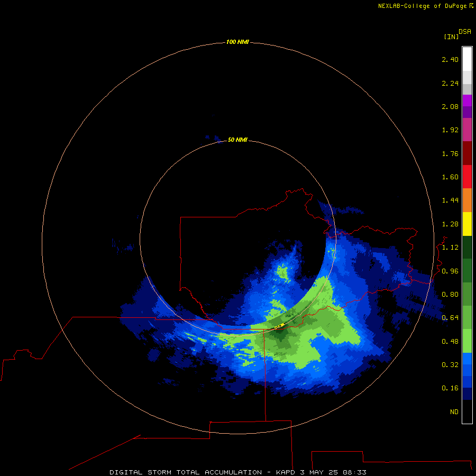Select the 1.92 legend value

[450, 130]
